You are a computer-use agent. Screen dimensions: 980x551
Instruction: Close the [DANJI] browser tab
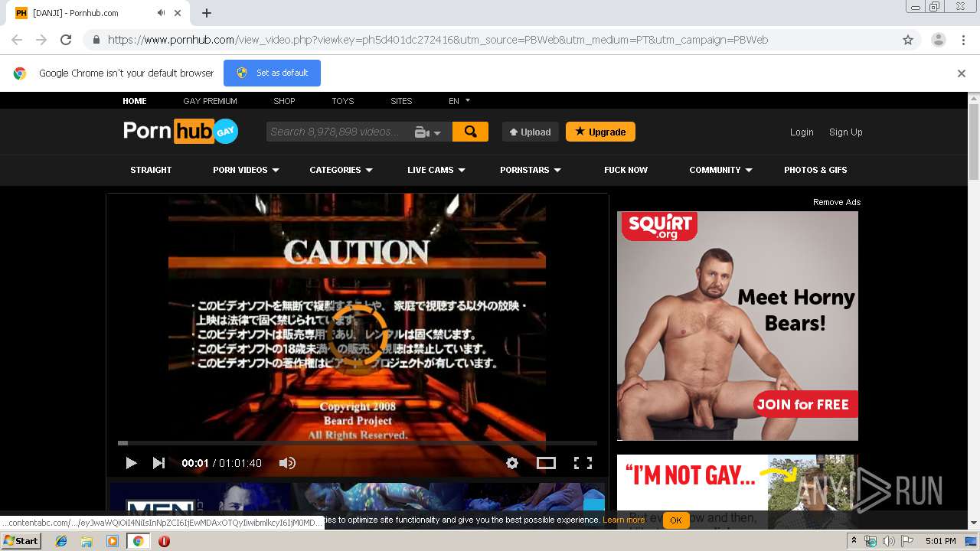178,13
